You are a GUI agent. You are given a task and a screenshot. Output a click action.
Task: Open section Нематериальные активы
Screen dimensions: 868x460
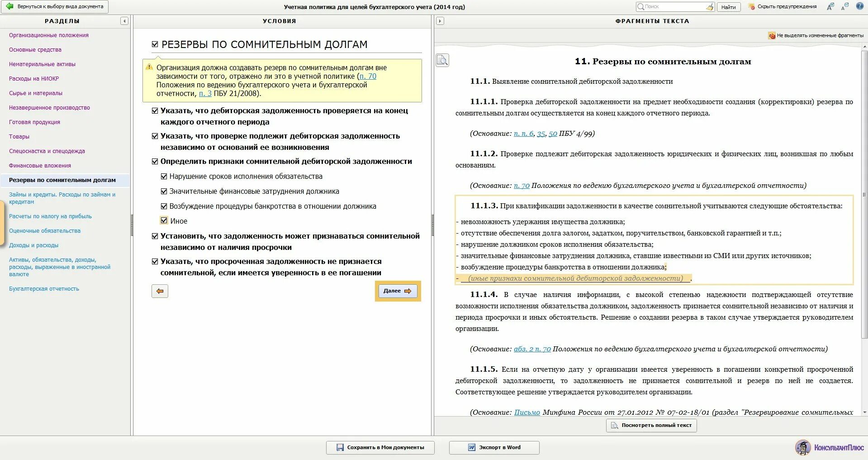(x=43, y=64)
